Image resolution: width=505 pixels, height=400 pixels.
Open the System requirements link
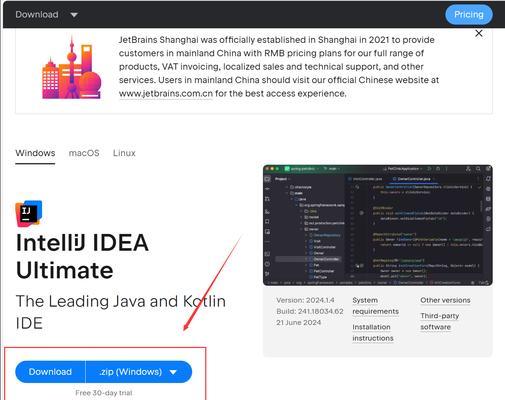(375, 306)
